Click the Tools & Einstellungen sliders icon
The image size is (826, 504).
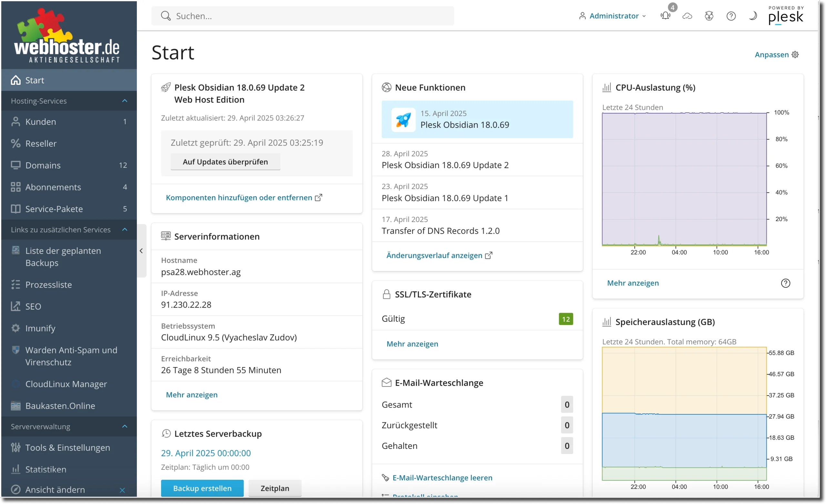coord(15,447)
